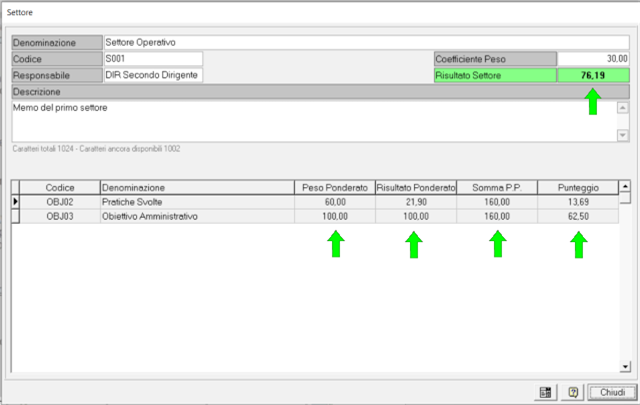The height and width of the screenshot is (405, 640).
Task: Click the table's scroll up arrow
Action: (x=625, y=186)
